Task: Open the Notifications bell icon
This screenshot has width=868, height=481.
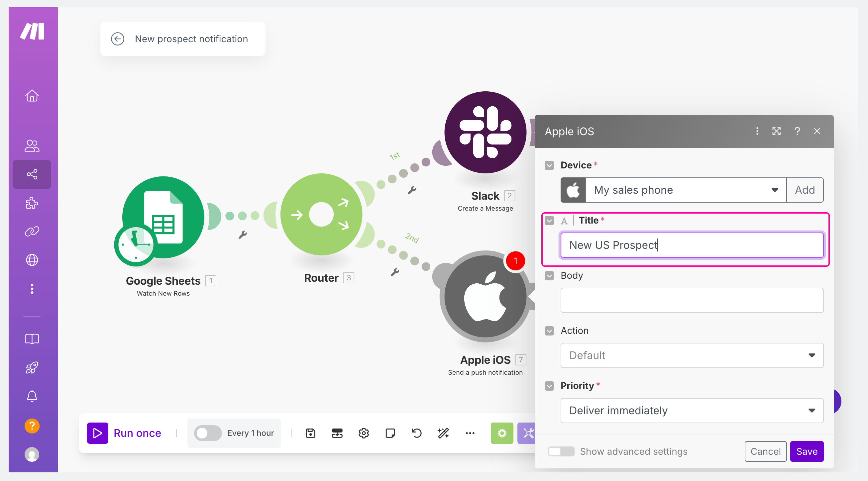Action: click(x=32, y=396)
